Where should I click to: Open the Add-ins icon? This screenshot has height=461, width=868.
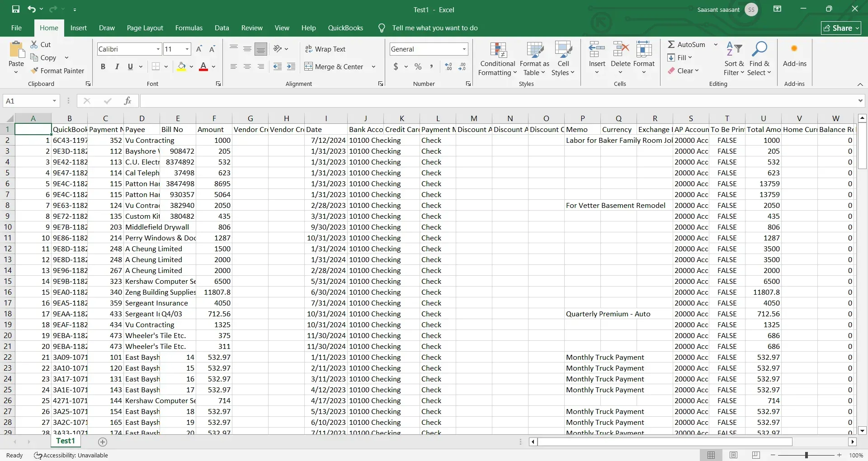794,49
